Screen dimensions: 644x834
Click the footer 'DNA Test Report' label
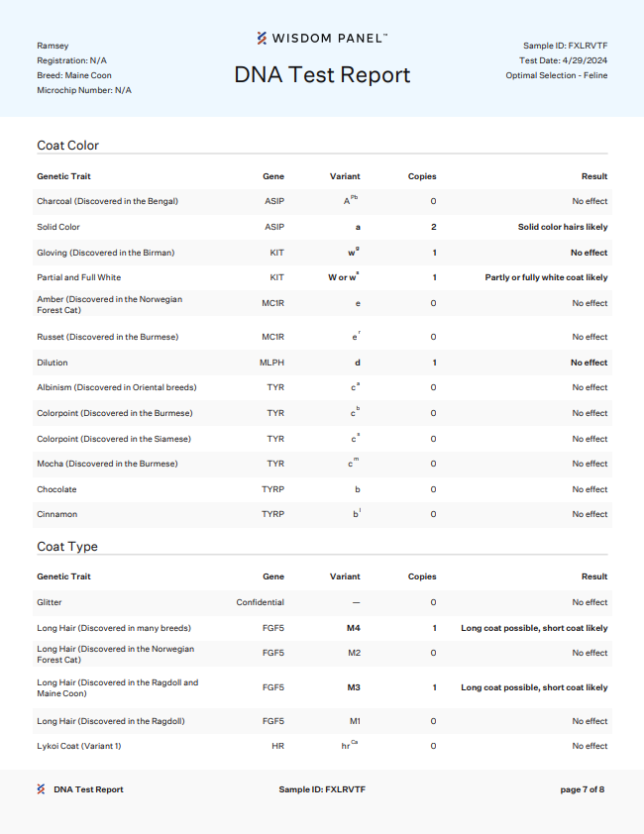tap(88, 789)
